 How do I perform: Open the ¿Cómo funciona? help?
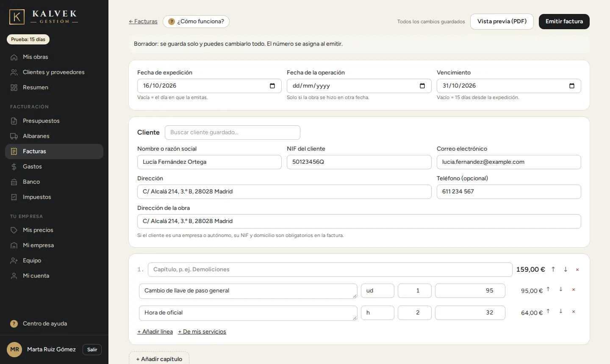[x=196, y=22]
